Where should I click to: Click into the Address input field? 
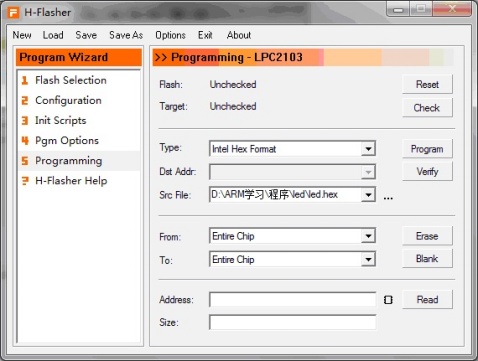point(292,299)
